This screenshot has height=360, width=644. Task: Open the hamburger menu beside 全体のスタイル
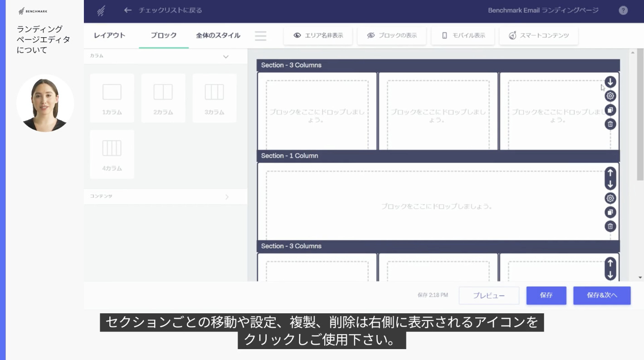[261, 36]
